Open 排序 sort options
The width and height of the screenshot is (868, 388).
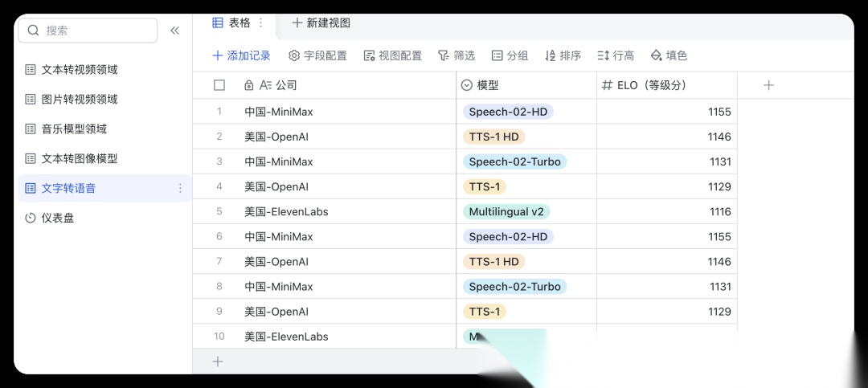click(563, 55)
